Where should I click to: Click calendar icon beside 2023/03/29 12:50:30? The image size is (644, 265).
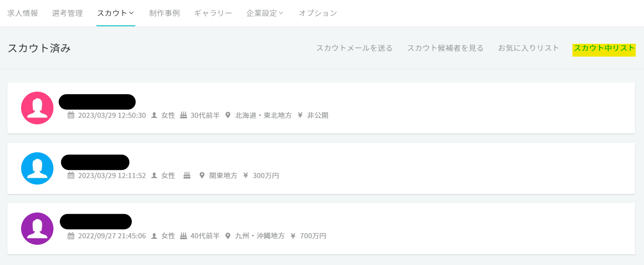click(71, 115)
